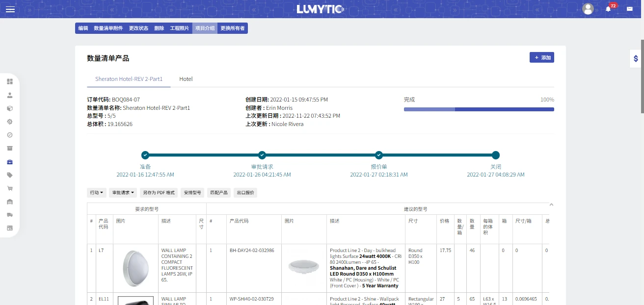
Task: Click the 出口报价 button
Action: click(245, 193)
